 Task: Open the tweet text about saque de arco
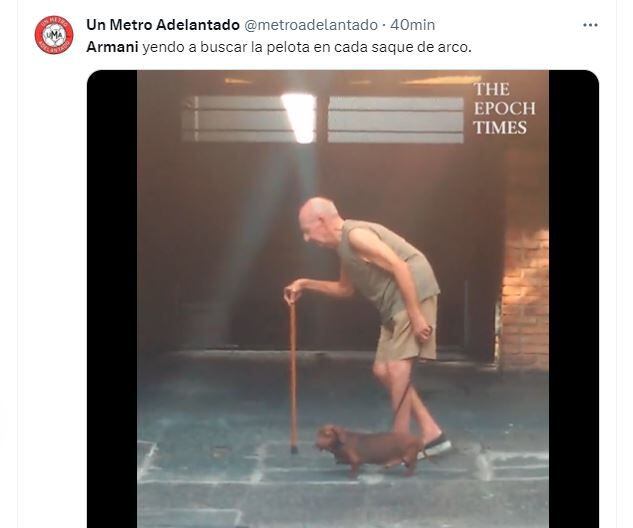[x=279, y=47]
